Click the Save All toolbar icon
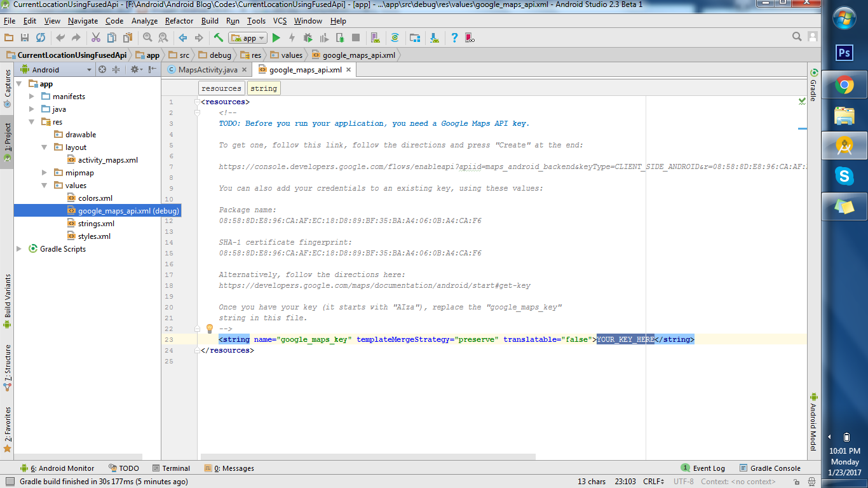Screen dimensions: 868x488 coord(25,38)
